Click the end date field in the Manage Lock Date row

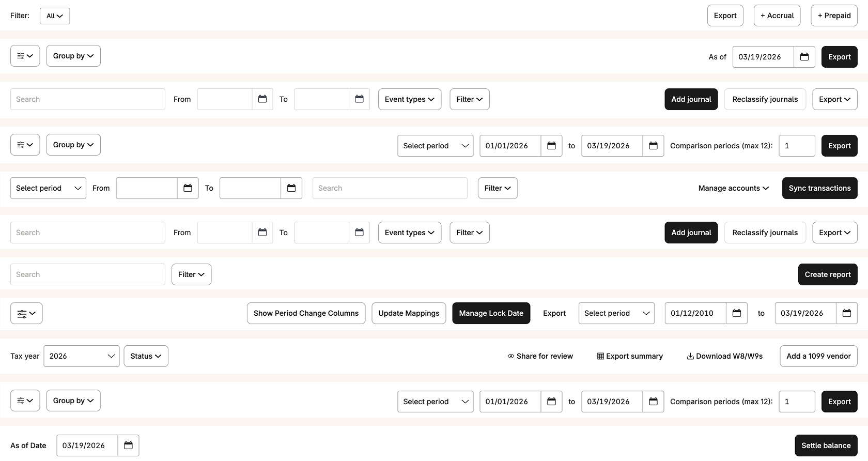pos(805,313)
